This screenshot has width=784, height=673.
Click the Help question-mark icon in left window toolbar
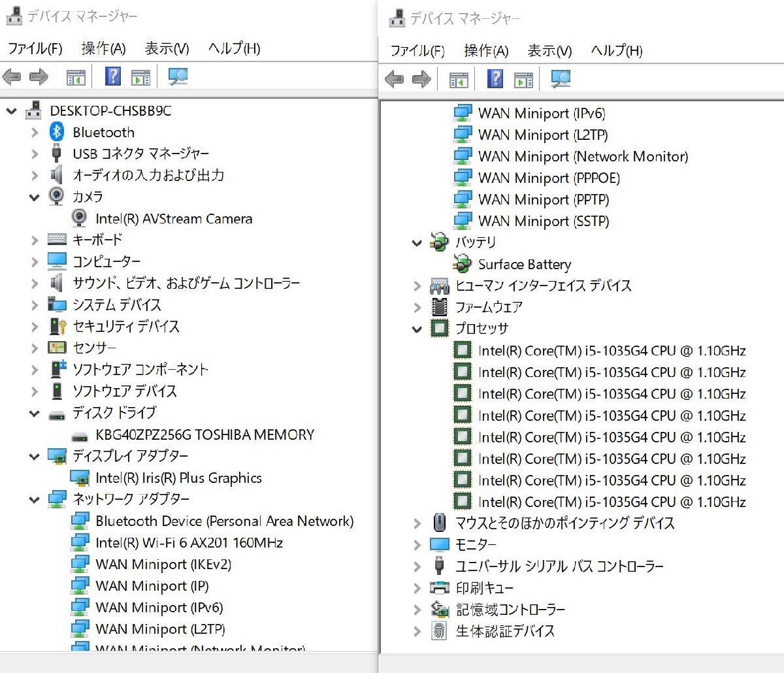113,76
